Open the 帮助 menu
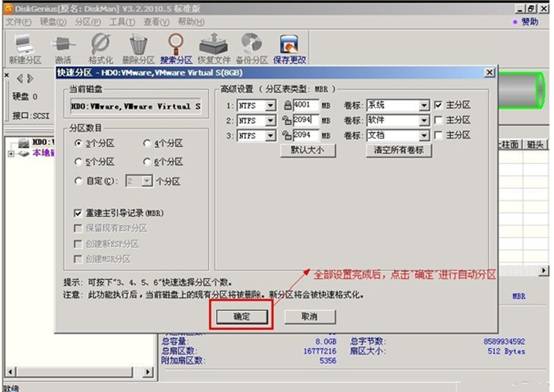The width and height of the screenshot is (554, 392). pos(191,22)
